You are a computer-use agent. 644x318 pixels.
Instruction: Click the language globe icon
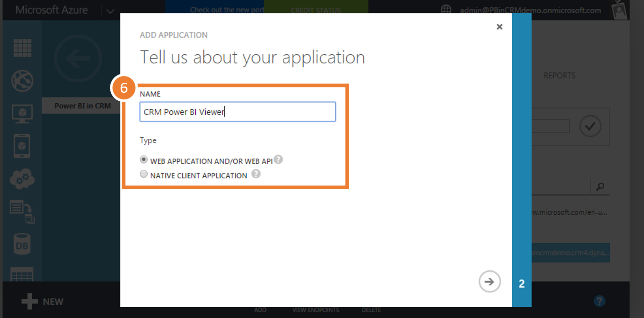[x=447, y=10]
